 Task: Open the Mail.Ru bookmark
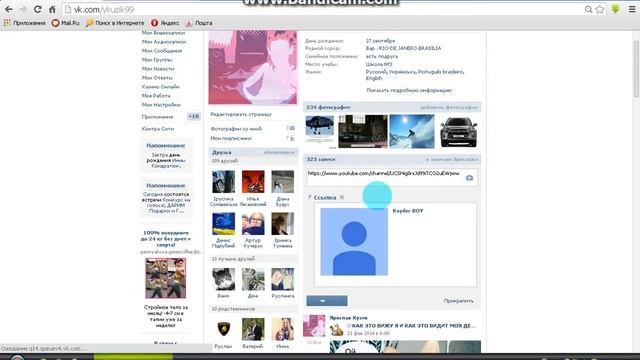(x=65, y=23)
